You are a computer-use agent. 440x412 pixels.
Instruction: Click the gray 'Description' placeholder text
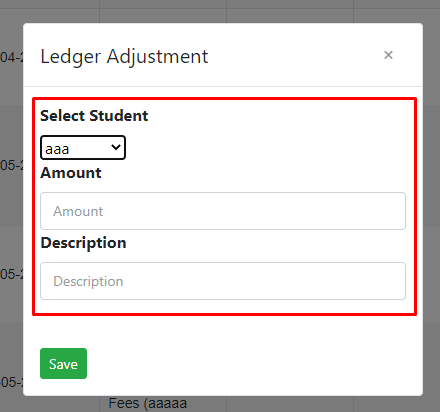click(x=88, y=281)
